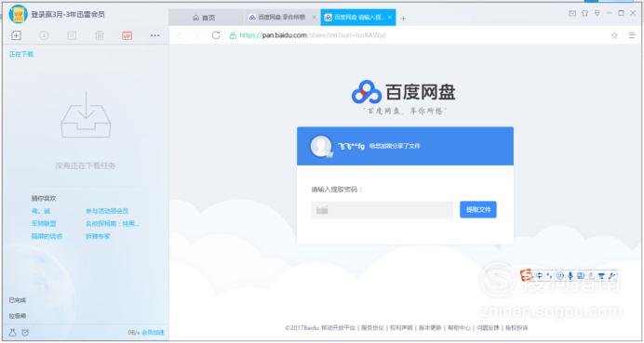
Task: Toggle Sogou Chinese/English 中 mode
Action: (540, 276)
